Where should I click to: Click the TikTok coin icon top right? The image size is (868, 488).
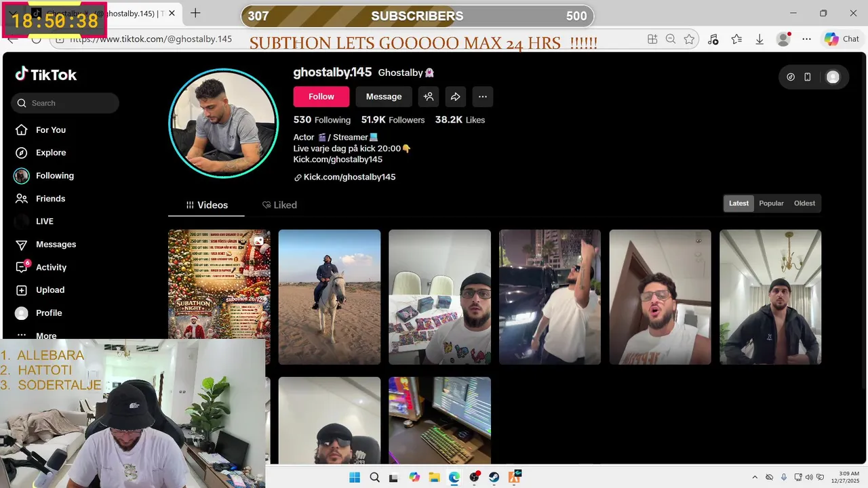point(791,77)
